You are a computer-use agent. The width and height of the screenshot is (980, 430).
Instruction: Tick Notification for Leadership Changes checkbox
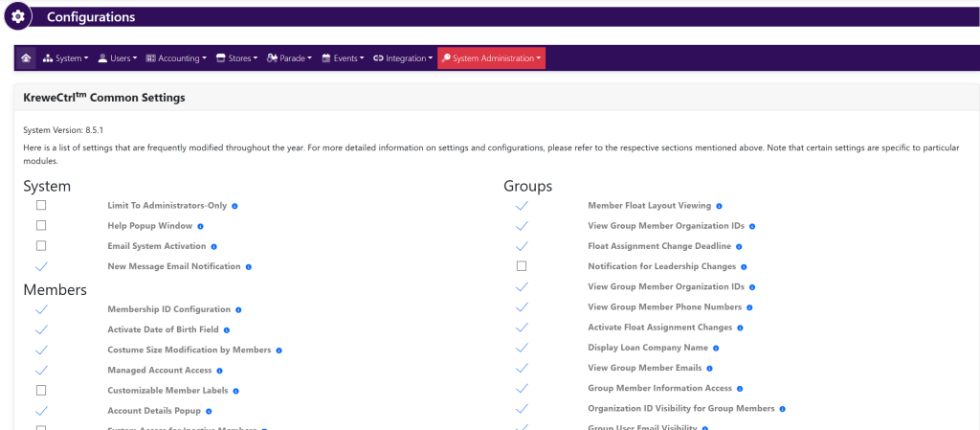(522, 266)
